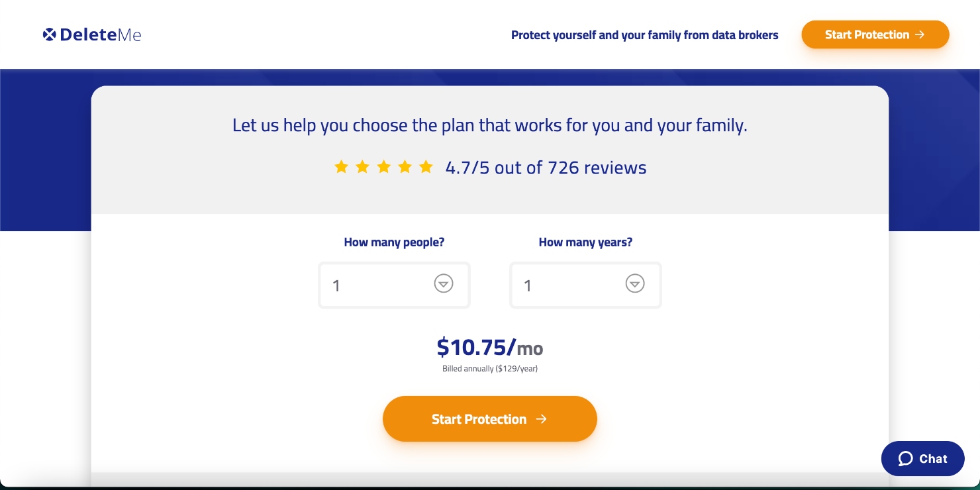Click the $10.75/mo price text
This screenshot has width=980, height=490.
pyautogui.click(x=489, y=347)
